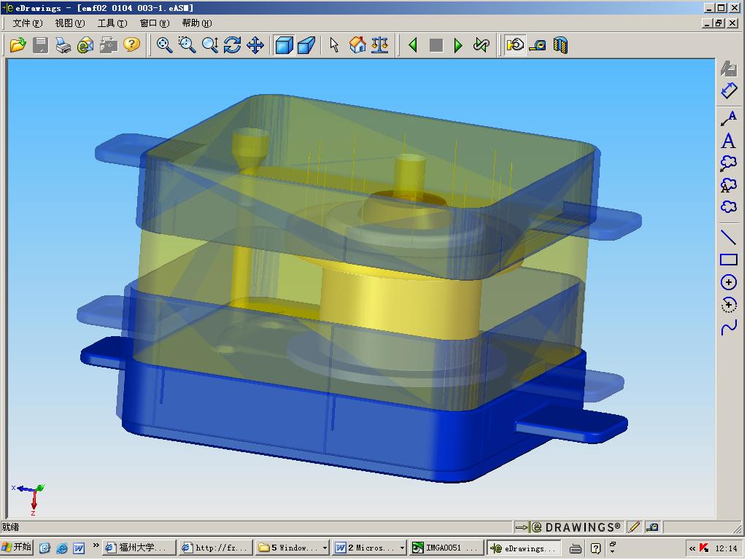The height and width of the screenshot is (560, 747).
Task: Click the eDrawings logo in status bar
Action: (575, 527)
